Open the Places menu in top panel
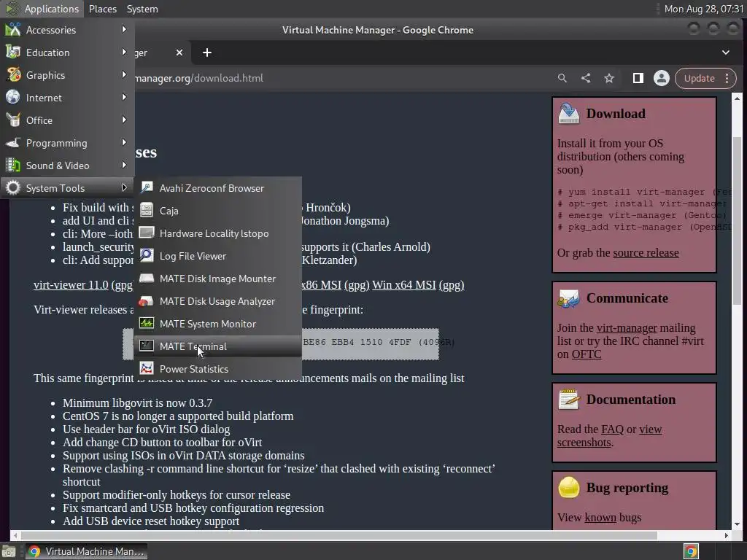Viewport: 747px width, 560px height. coord(102,9)
